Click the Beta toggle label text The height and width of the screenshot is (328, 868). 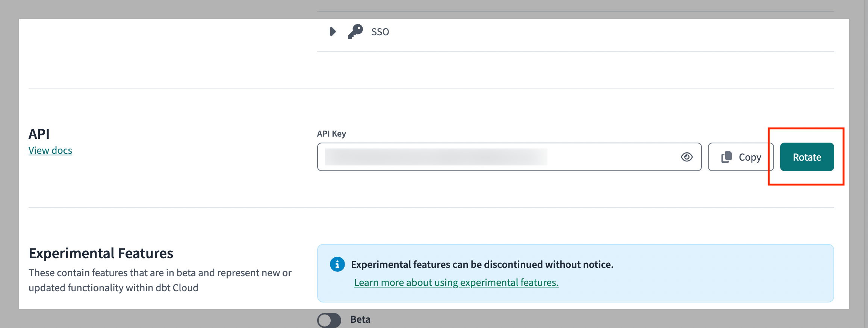(360, 319)
